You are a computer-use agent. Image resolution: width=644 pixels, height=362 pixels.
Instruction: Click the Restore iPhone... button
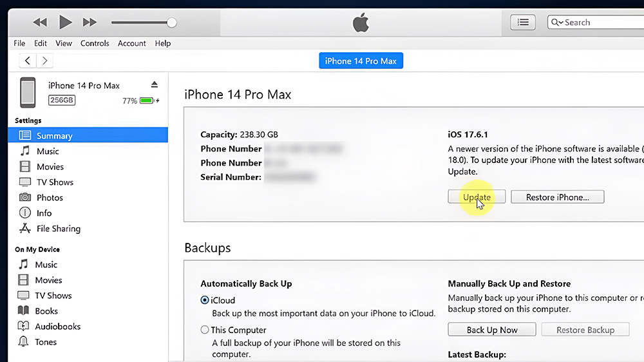pos(557,197)
